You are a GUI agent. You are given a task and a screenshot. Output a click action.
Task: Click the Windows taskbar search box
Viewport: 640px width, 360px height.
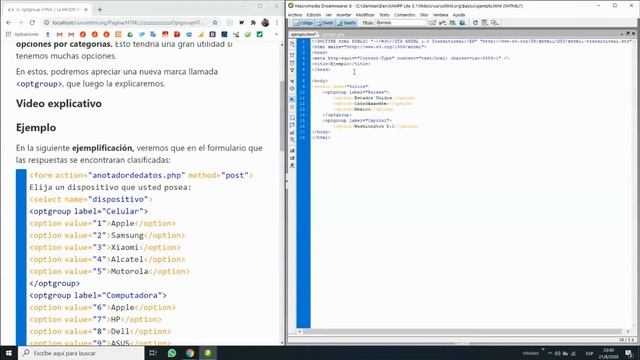pyautogui.click(x=81, y=353)
